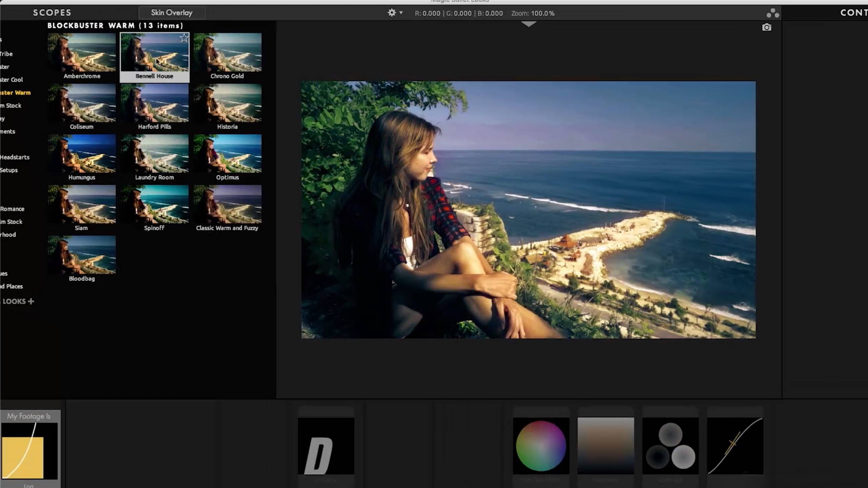This screenshot has width=868, height=488.
Task: Select the gradient Exposure tool card
Action: [x=606, y=446]
